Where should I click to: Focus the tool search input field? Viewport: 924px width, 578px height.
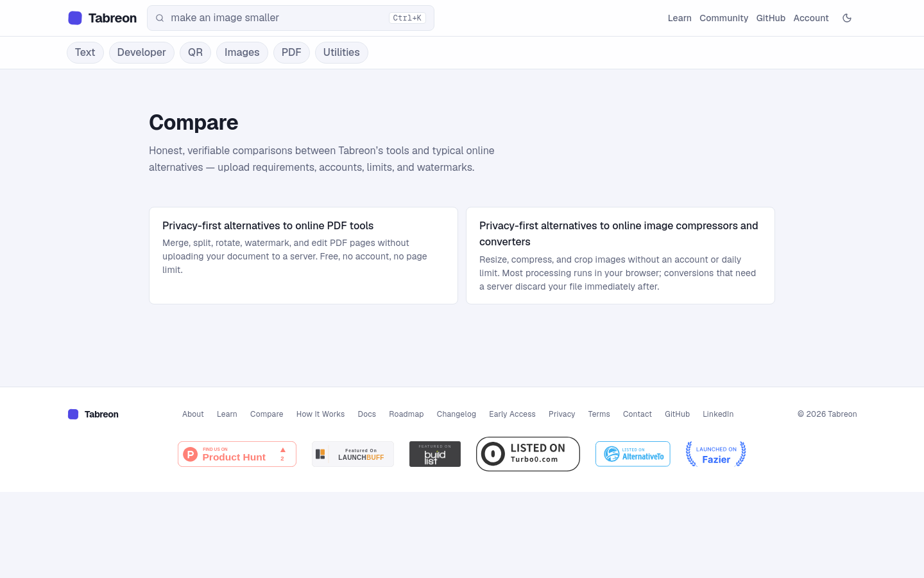coord(291,18)
